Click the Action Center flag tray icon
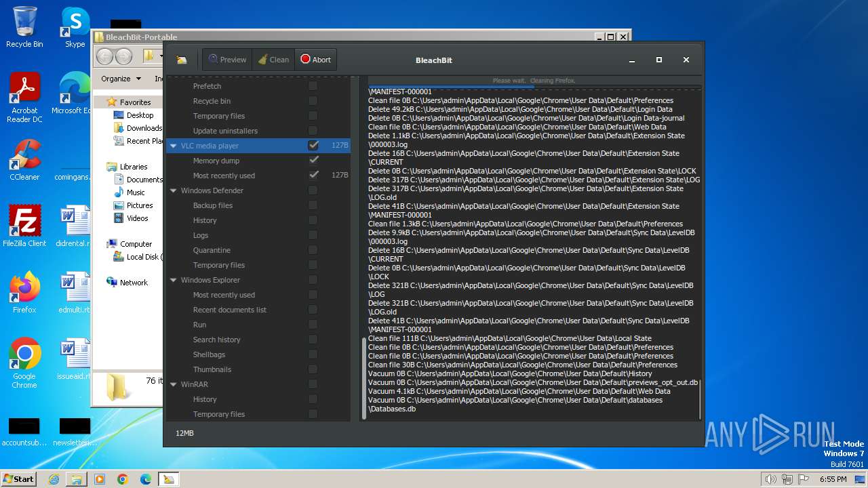868x488 pixels. (x=802, y=479)
